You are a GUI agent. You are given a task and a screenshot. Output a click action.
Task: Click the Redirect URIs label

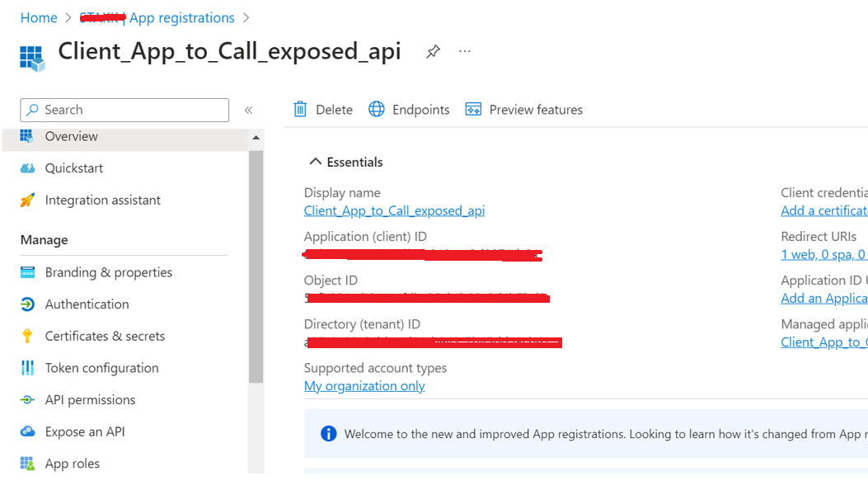(819, 237)
